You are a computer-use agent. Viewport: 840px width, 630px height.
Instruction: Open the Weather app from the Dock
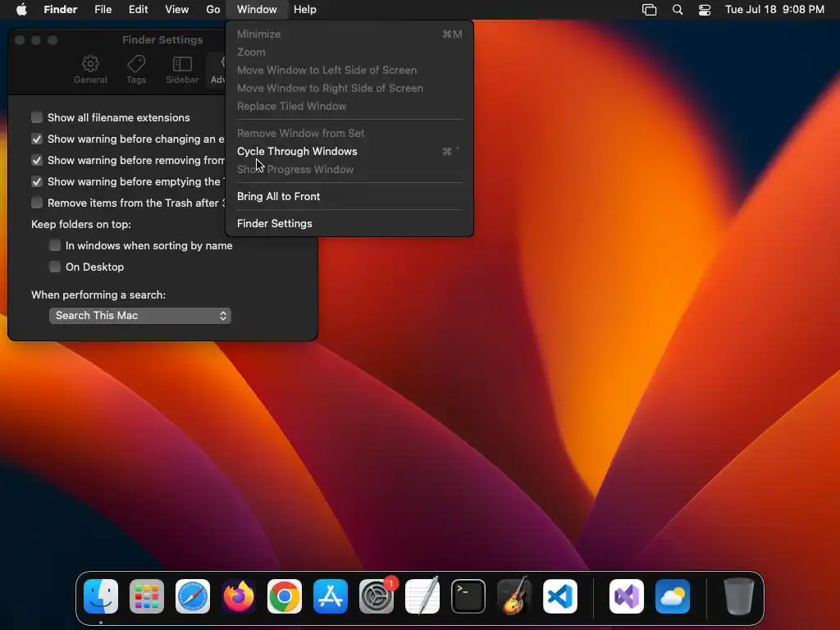coord(673,596)
